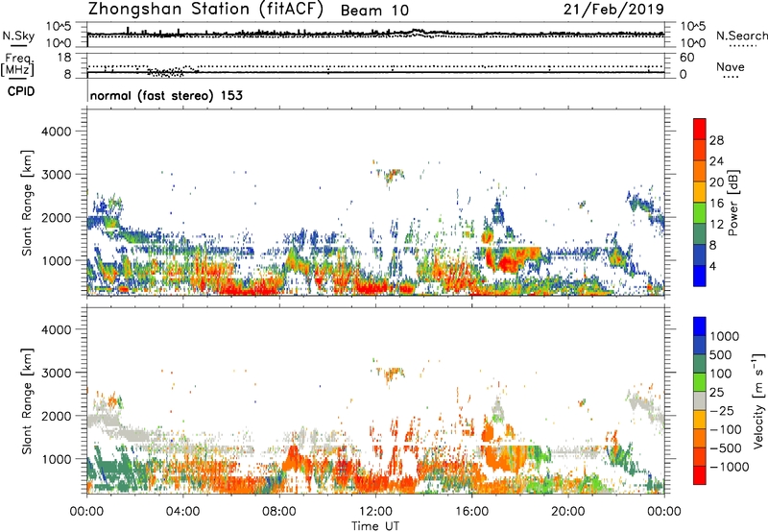Pick the yellow power segment between 16 and 20
This screenshot has height=532, width=768.
click(700, 192)
